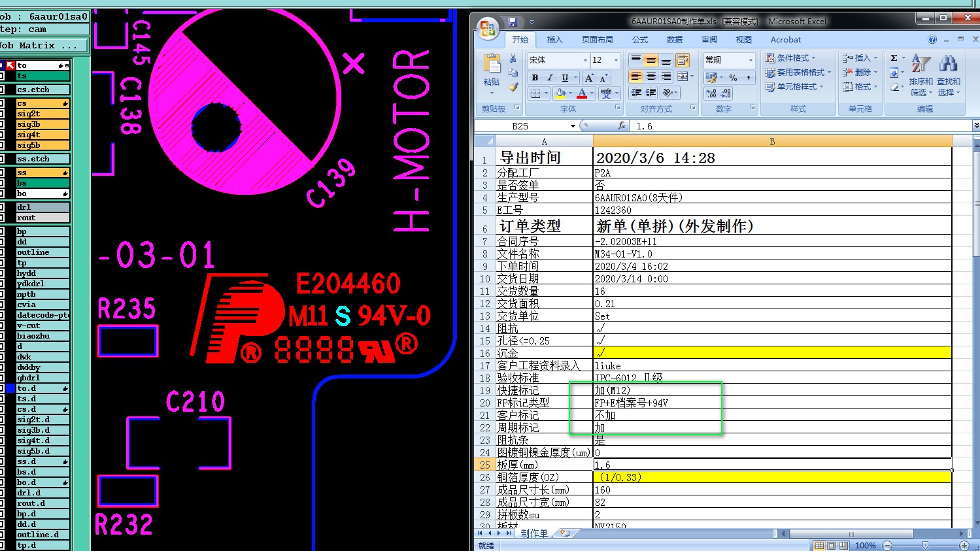
Task: Apply cell borders with the border icon
Action: [536, 93]
